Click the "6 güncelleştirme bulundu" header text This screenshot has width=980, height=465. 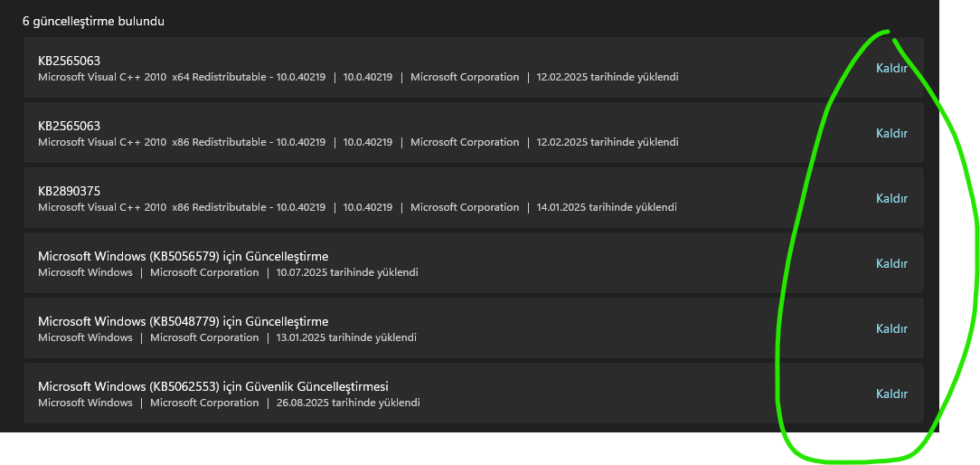pos(94,21)
